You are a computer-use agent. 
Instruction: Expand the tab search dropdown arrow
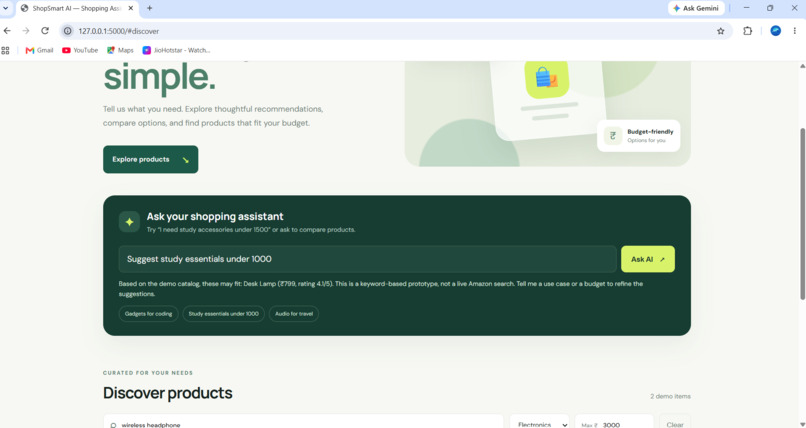pyautogui.click(x=6, y=8)
